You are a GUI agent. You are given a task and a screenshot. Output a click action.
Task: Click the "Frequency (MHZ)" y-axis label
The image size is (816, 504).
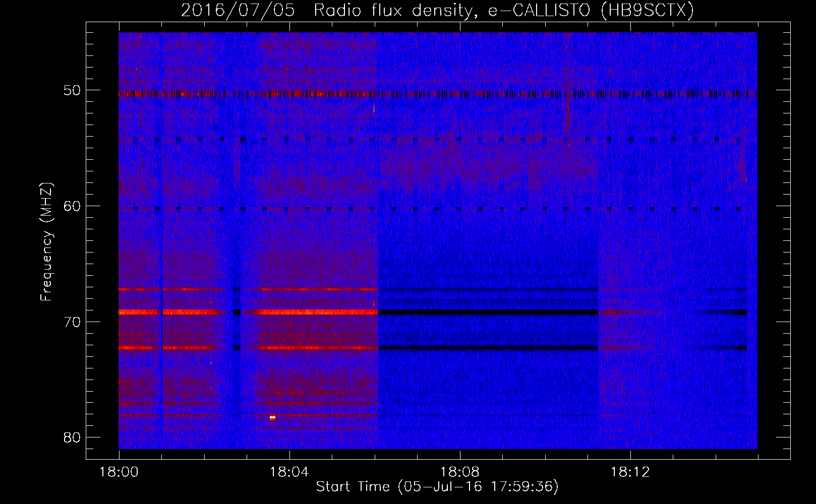(x=46, y=242)
